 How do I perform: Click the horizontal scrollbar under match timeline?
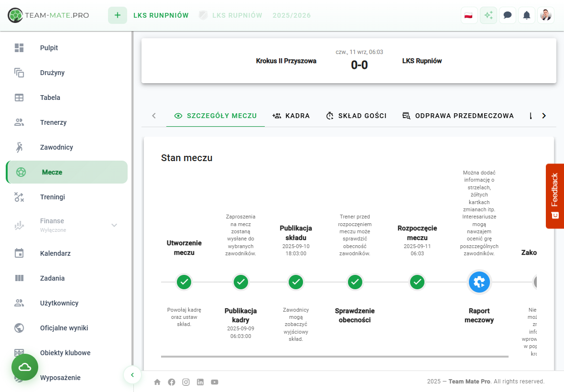point(335,356)
